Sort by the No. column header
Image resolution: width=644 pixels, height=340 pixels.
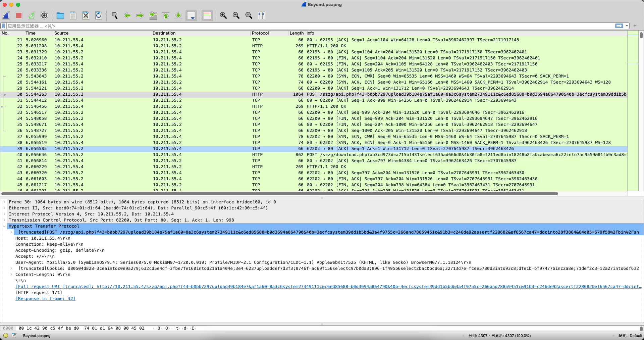coord(12,33)
